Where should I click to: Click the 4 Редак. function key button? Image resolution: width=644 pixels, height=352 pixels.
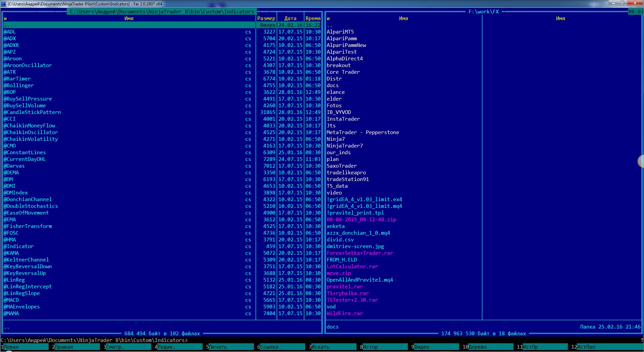pos(179,347)
